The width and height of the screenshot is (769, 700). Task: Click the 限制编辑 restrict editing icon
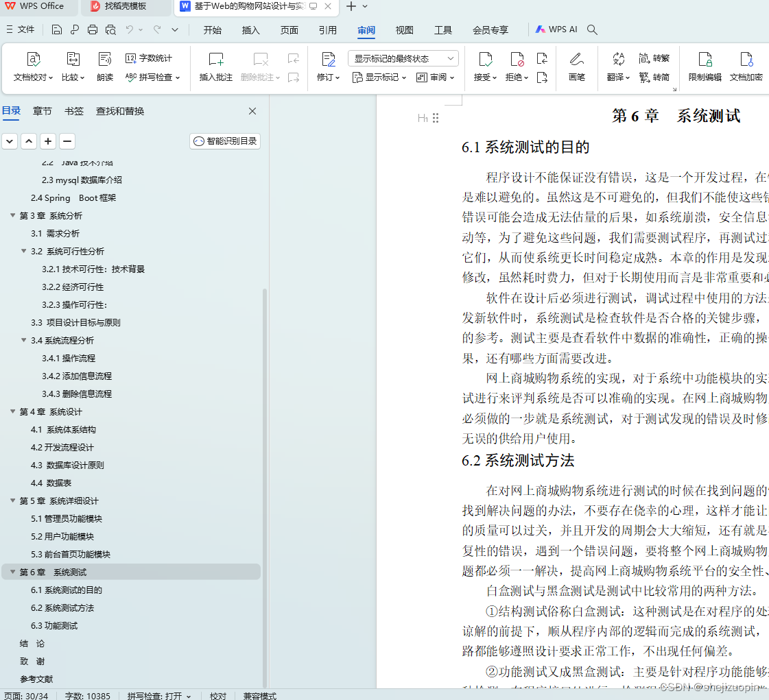705,65
